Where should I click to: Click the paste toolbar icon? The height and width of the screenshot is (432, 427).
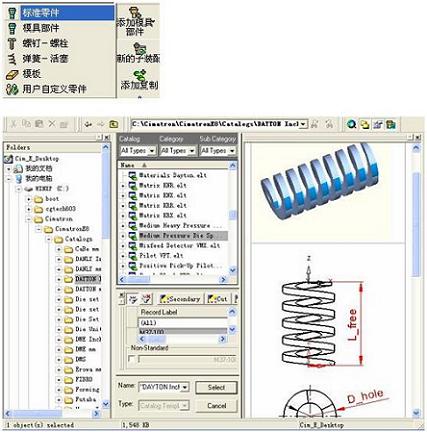[39, 124]
